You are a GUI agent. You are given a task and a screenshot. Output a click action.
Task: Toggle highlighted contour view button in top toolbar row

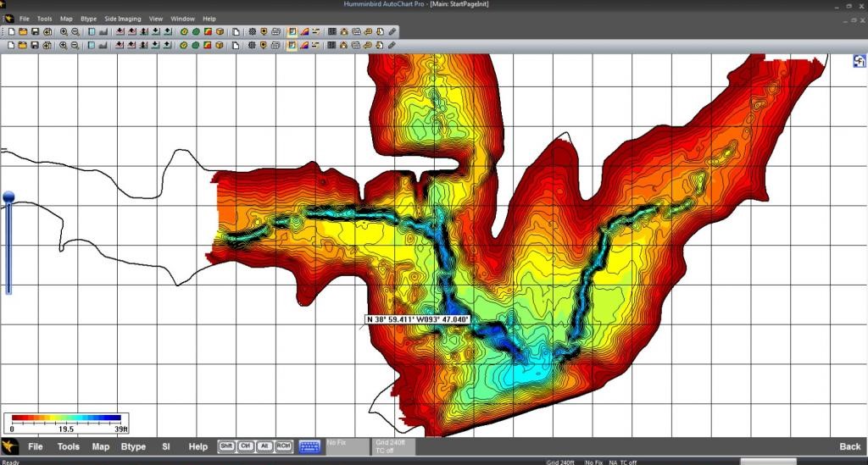pos(292,31)
